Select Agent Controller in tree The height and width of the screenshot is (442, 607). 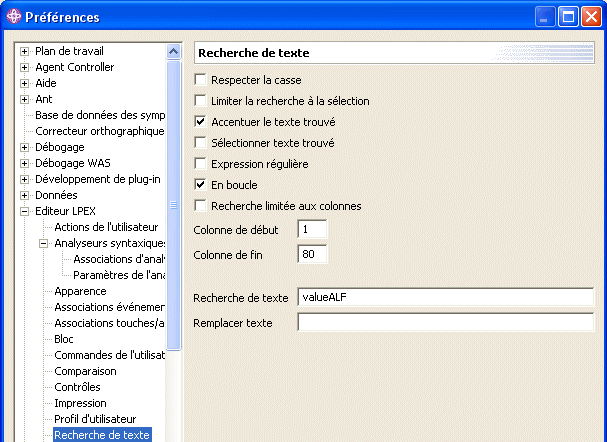click(75, 67)
